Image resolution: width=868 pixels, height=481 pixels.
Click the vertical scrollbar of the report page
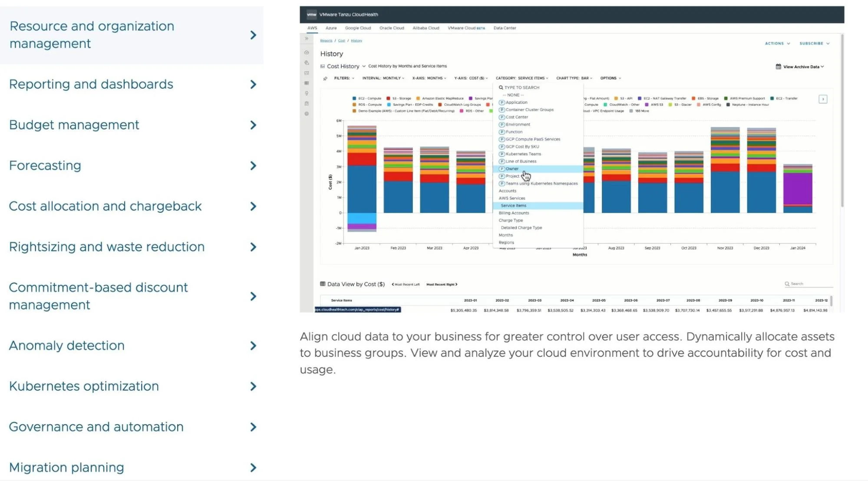(x=842, y=121)
